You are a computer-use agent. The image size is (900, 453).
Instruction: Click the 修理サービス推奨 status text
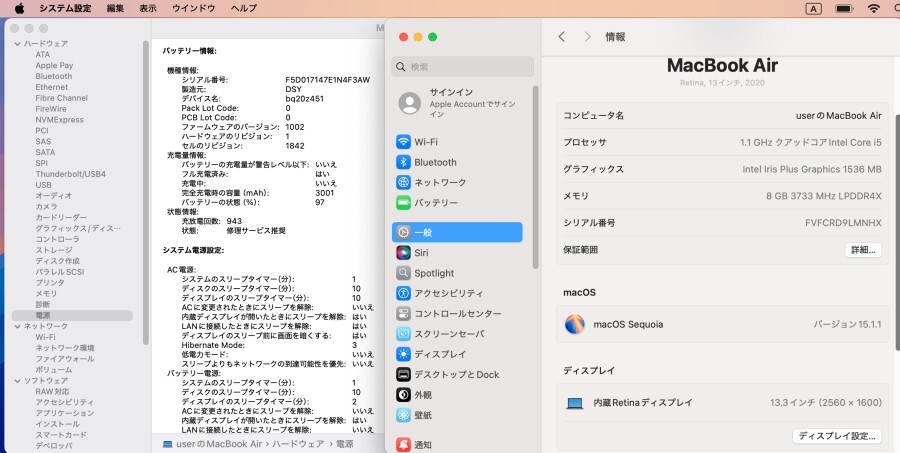click(x=256, y=230)
